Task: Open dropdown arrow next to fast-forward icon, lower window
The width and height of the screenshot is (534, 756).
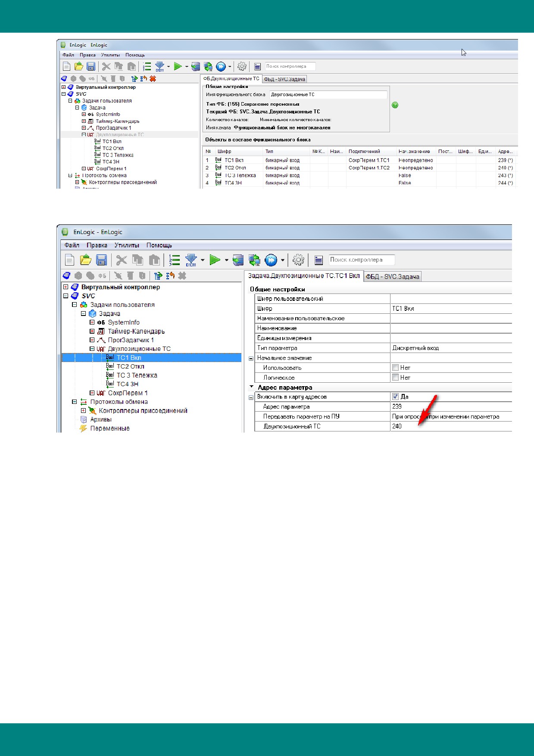Action: click(x=283, y=260)
